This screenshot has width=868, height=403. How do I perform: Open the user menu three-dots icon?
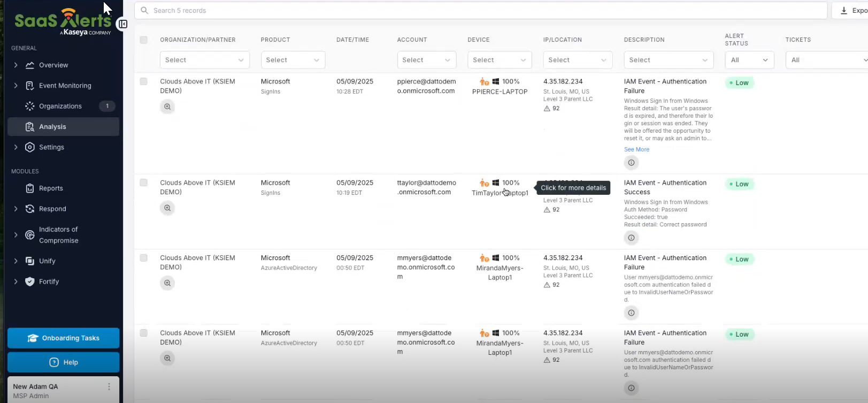(109, 386)
